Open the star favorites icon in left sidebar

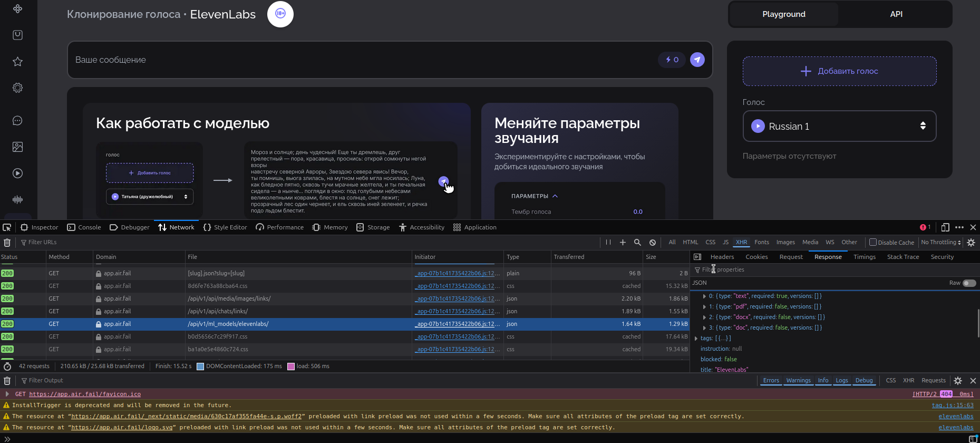(17, 62)
